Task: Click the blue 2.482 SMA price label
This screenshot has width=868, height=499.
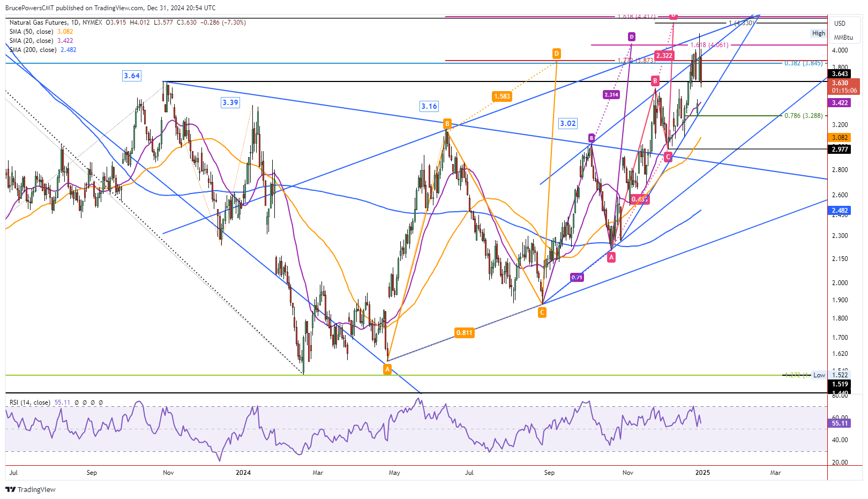Action: pyautogui.click(x=840, y=211)
